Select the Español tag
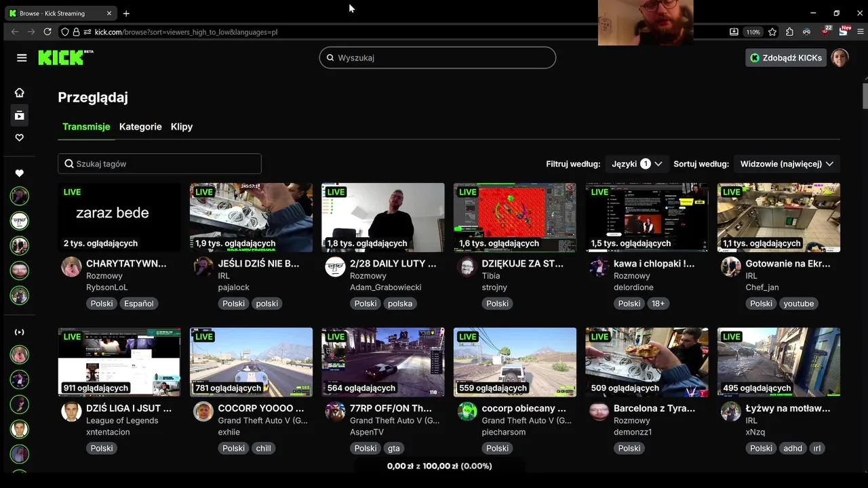 click(x=139, y=304)
